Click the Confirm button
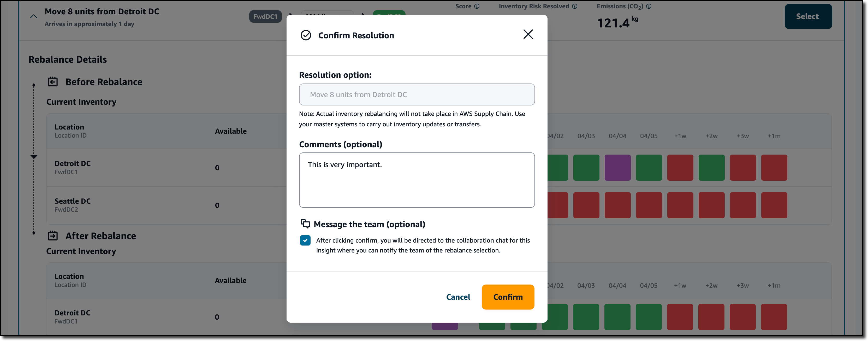 (x=508, y=297)
